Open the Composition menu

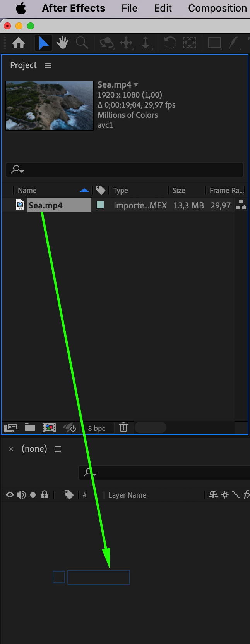[217, 8]
